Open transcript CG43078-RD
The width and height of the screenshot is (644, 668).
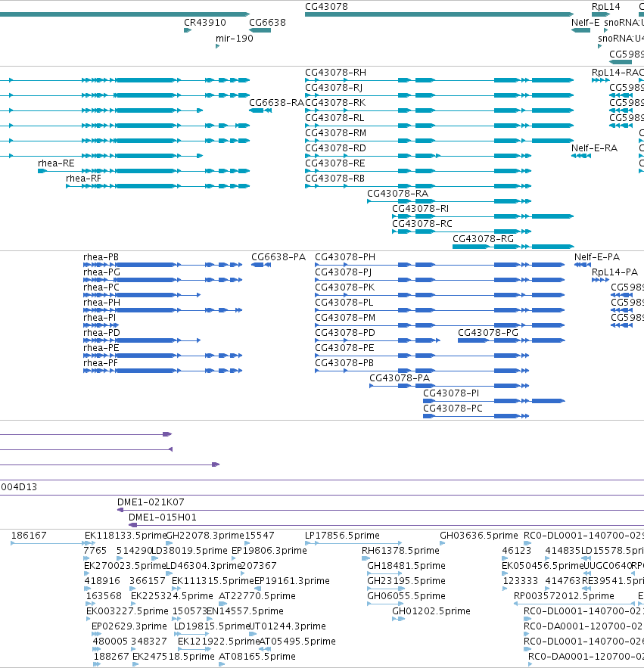(x=418, y=156)
